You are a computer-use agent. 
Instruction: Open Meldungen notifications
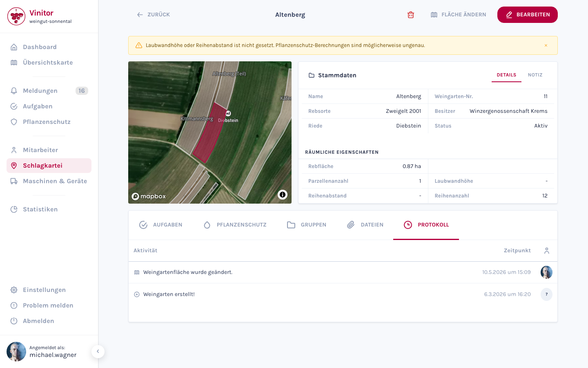pyautogui.click(x=49, y=91)
